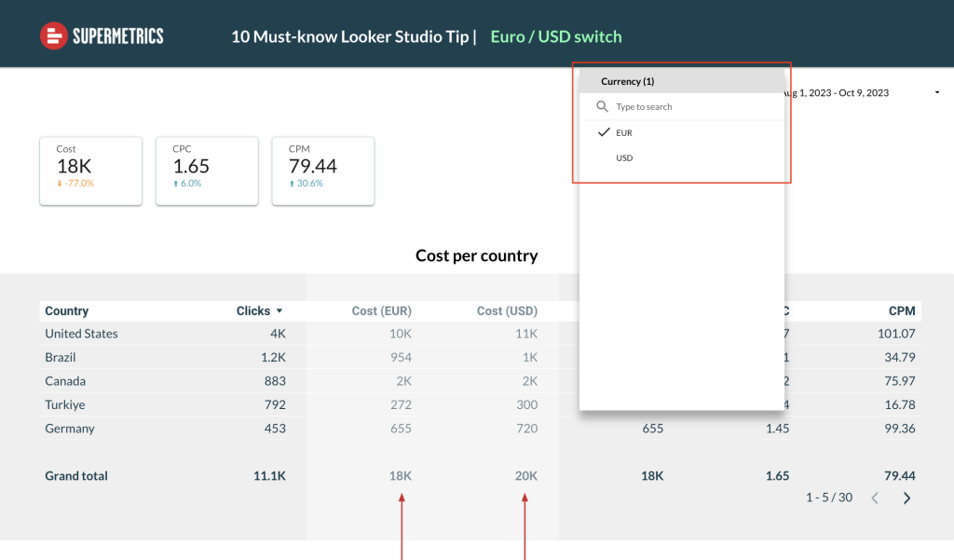Click the Euro / USD switch heading
This screenshot has width=954, height=560.
point(556,36)
